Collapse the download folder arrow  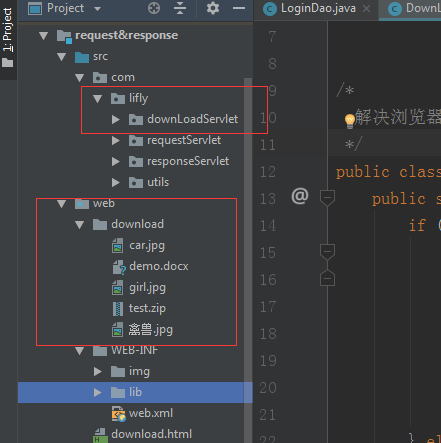pos(80,225)
